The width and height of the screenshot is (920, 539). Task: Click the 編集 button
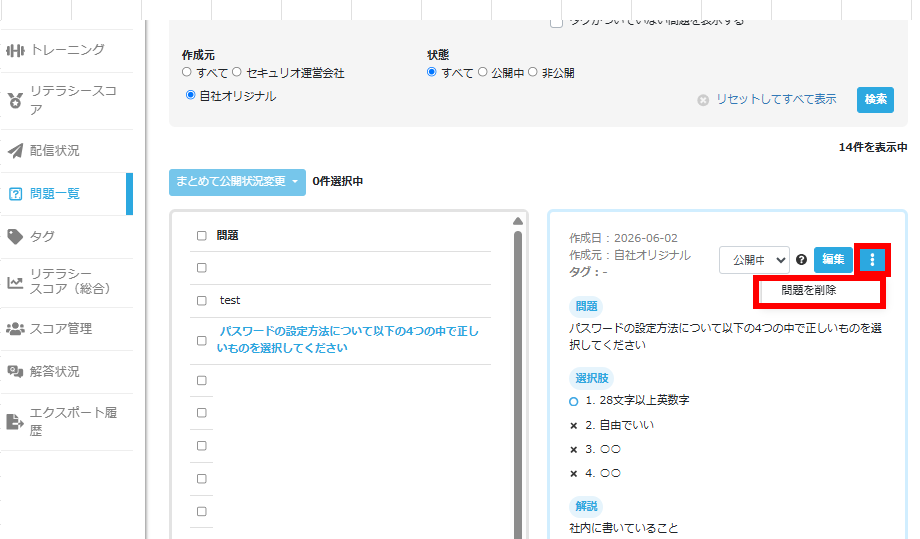833,260
